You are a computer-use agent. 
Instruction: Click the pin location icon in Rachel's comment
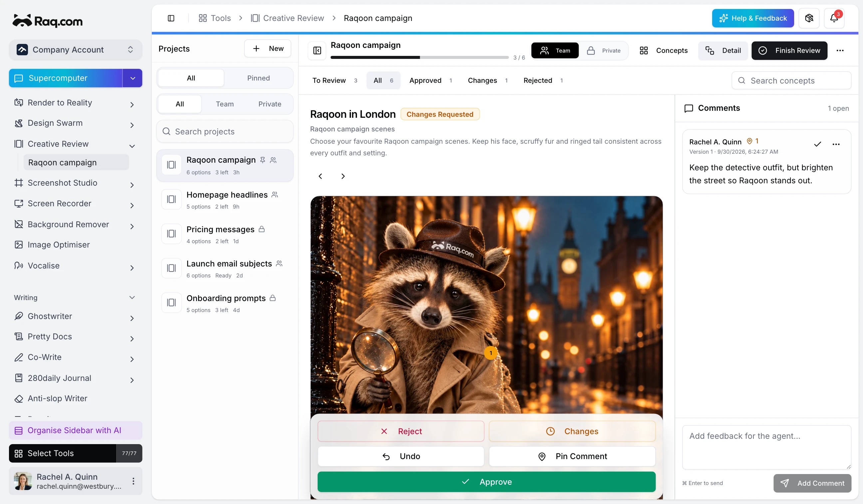tap(749, 141)
